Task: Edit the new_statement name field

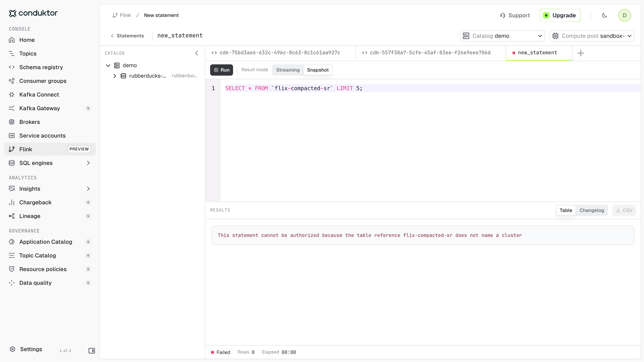Action: pos(180,35)
